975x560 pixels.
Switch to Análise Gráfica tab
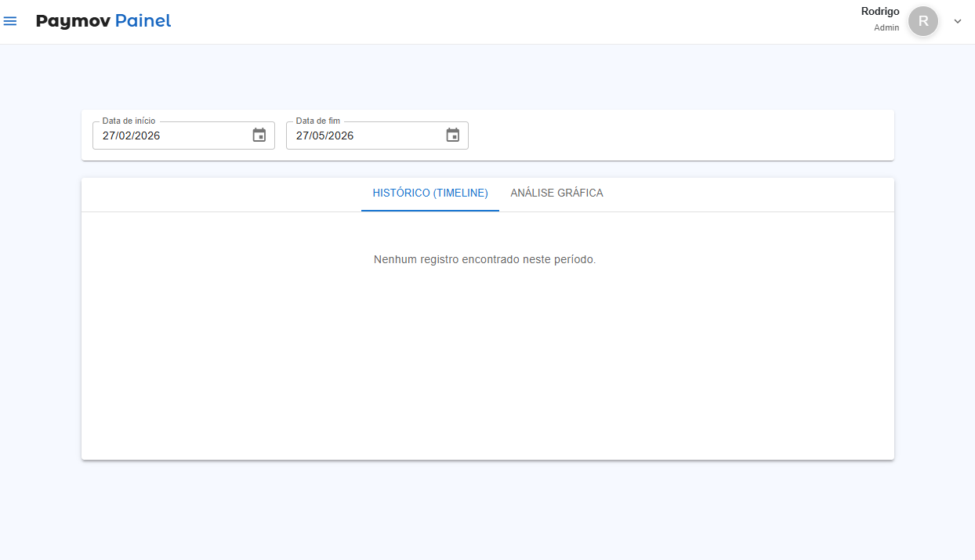556,193
